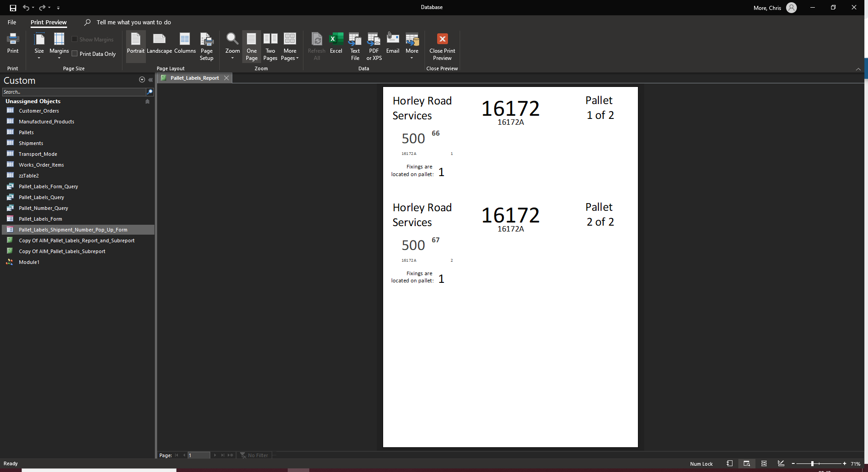Click Close Print Preview

pyautogui.click(x=442, y=46)
